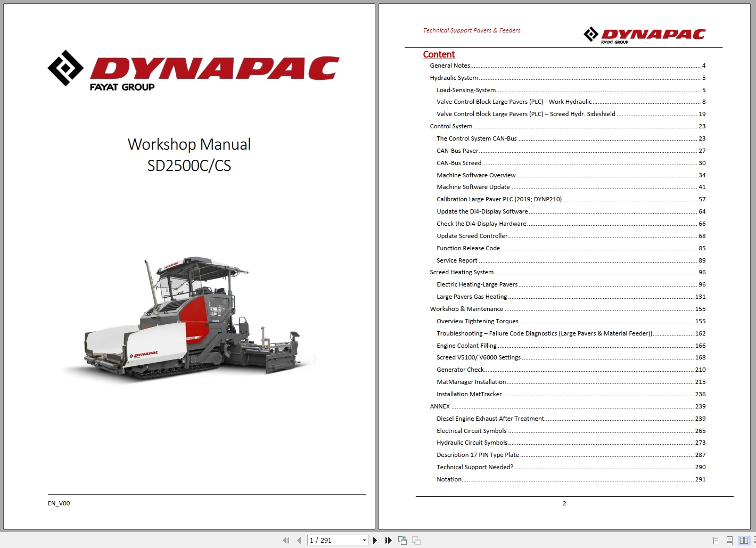This screenshot has height=548, width=756.
Task: Click the previous view icon
Action: click(402, 540)
